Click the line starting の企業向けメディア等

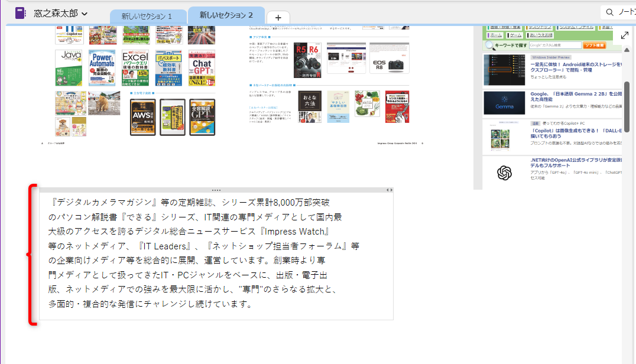tap(187, 260)
